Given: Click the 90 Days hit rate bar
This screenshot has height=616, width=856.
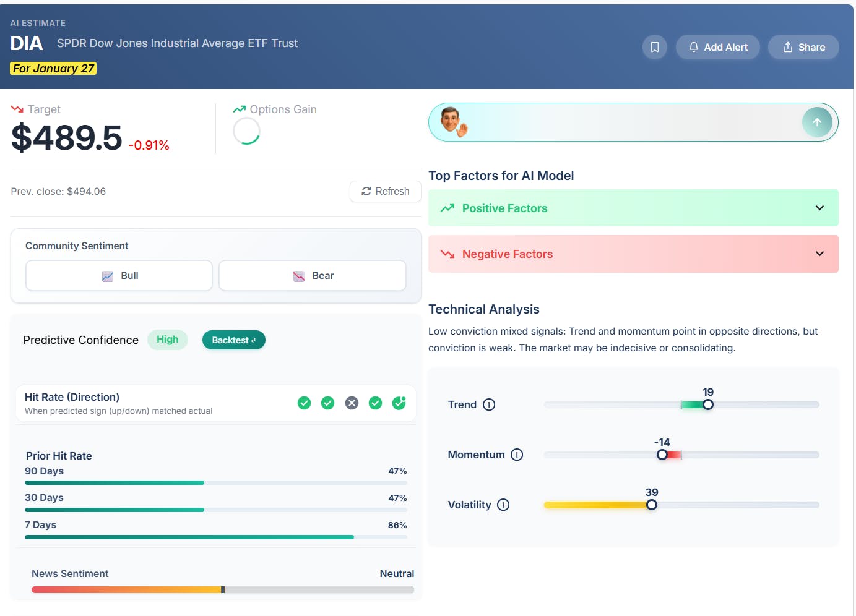Looking at the screenshot, I should tap(216, 482).
